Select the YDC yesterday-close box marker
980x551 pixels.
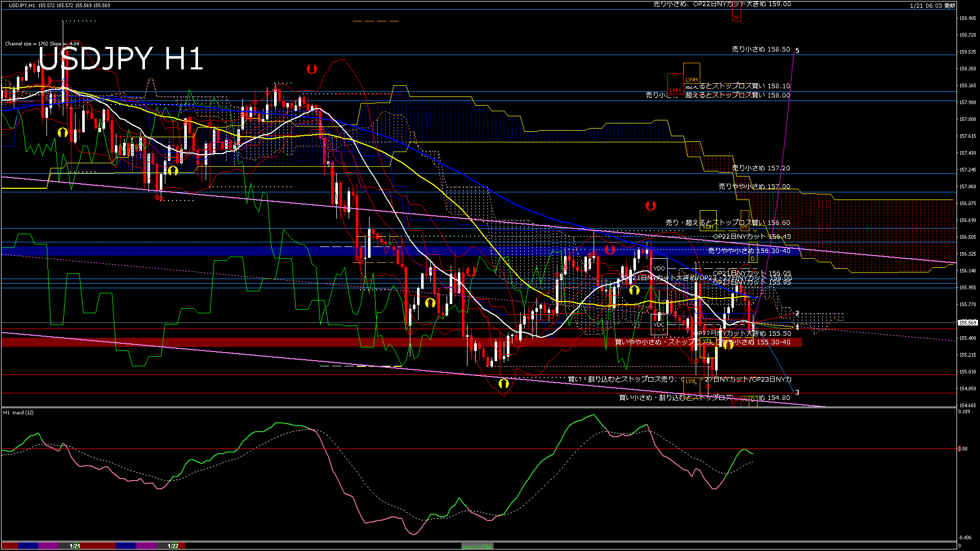(x=659, y=324)
